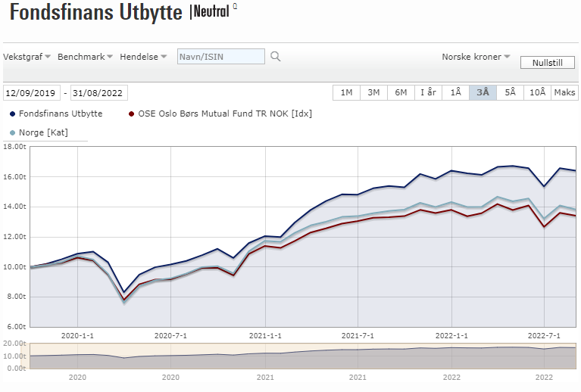Click the timeline range navigator below the chart
Viewport: 581px width, 392px height.
(303, 356)
